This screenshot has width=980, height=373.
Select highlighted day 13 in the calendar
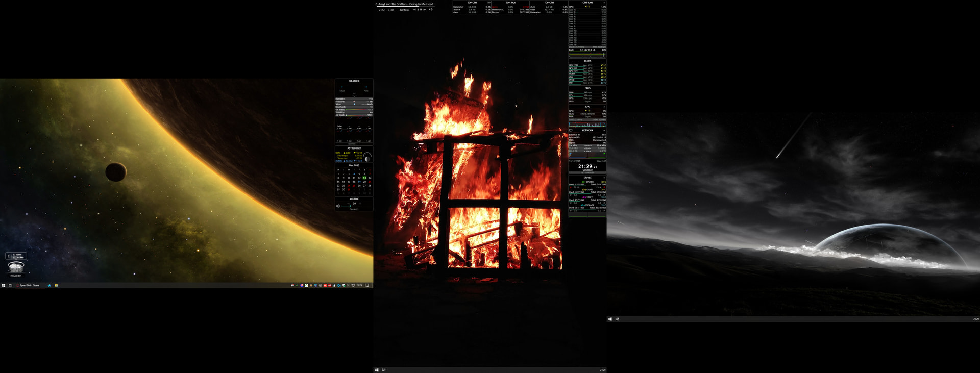pyautogui.click(x=364, y=178)
